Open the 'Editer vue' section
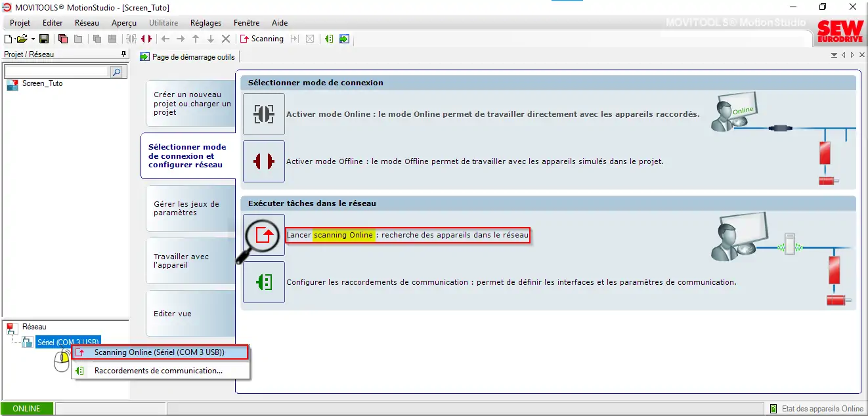The height and width of the screenshot is (416, 868). click(x=190, y=314)
